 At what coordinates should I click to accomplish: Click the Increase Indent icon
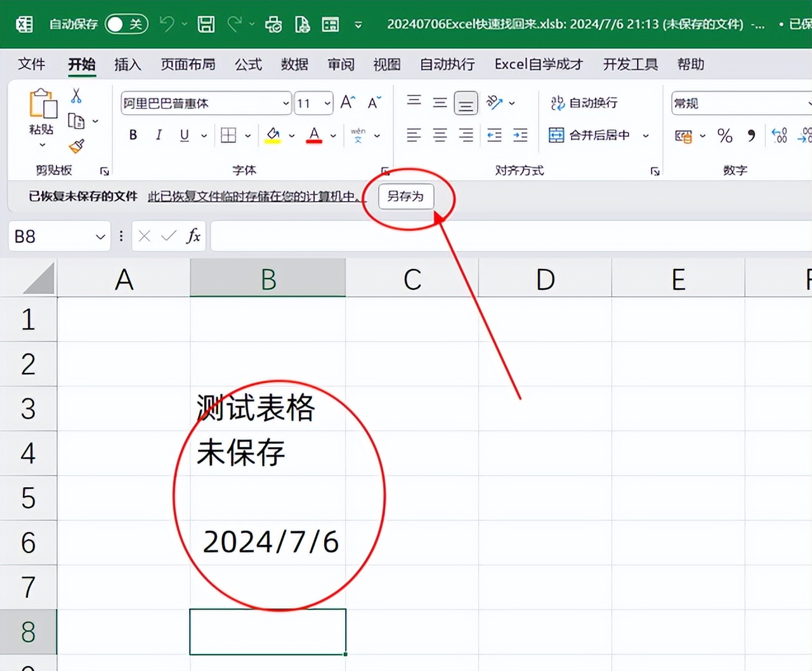coord(520,135)
